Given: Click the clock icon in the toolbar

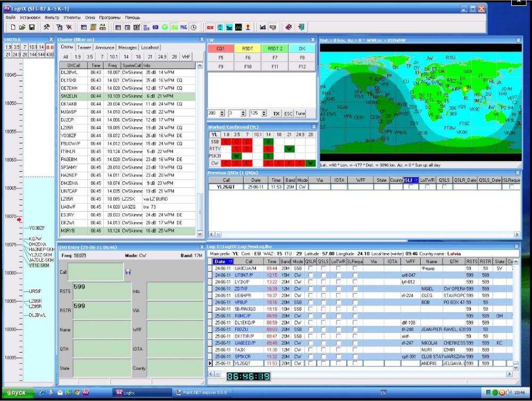Looking at the screenshot, I should 193,27.
